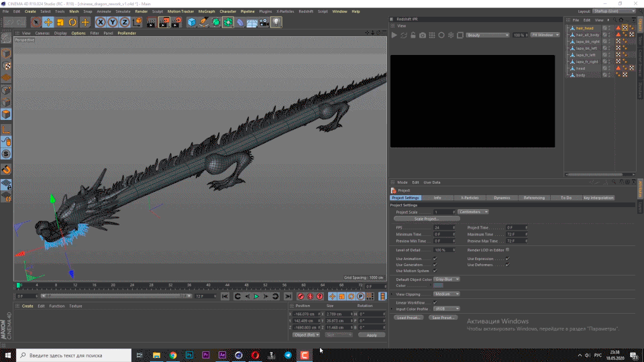The width and height of the screenshot is (644, 362).
Task: Switch to the Dynamics tab in Project attributes
Action: click(502, 198)
